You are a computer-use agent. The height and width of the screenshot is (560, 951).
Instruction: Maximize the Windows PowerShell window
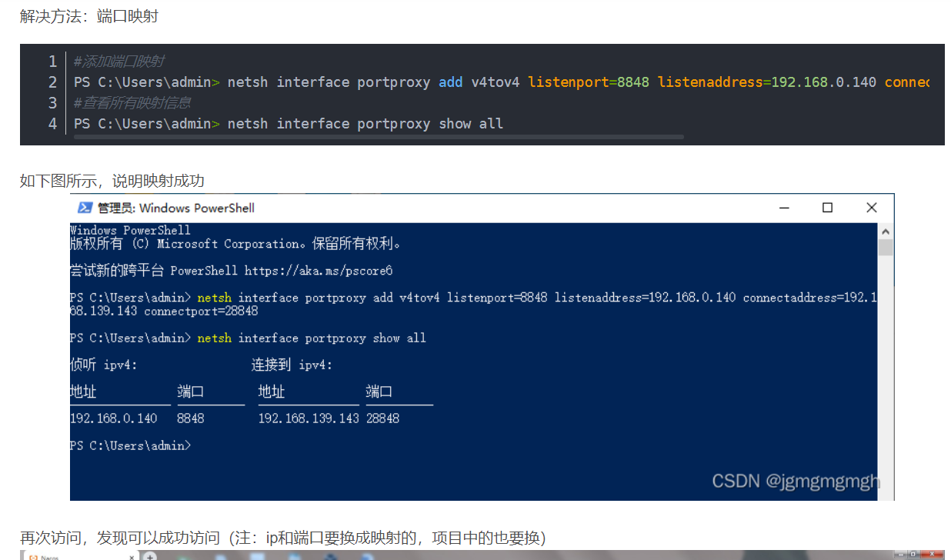tap(827, 208)
